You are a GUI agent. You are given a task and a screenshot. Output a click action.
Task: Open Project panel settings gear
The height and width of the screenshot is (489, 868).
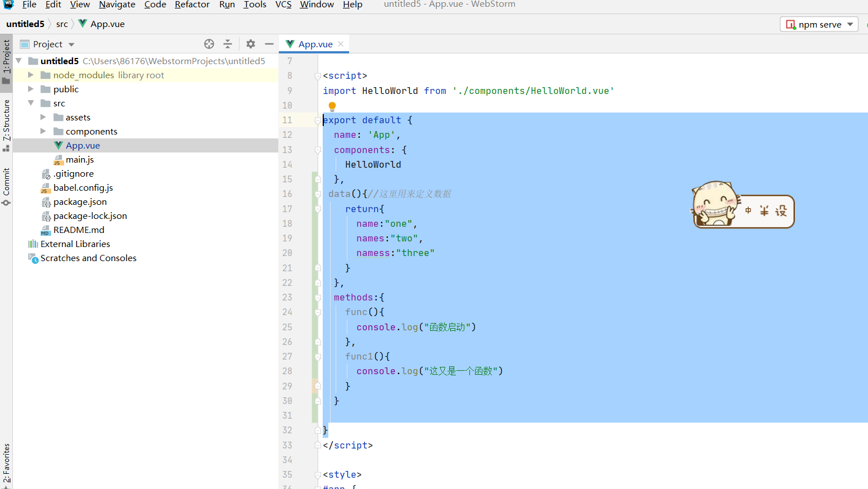(251, 44)
